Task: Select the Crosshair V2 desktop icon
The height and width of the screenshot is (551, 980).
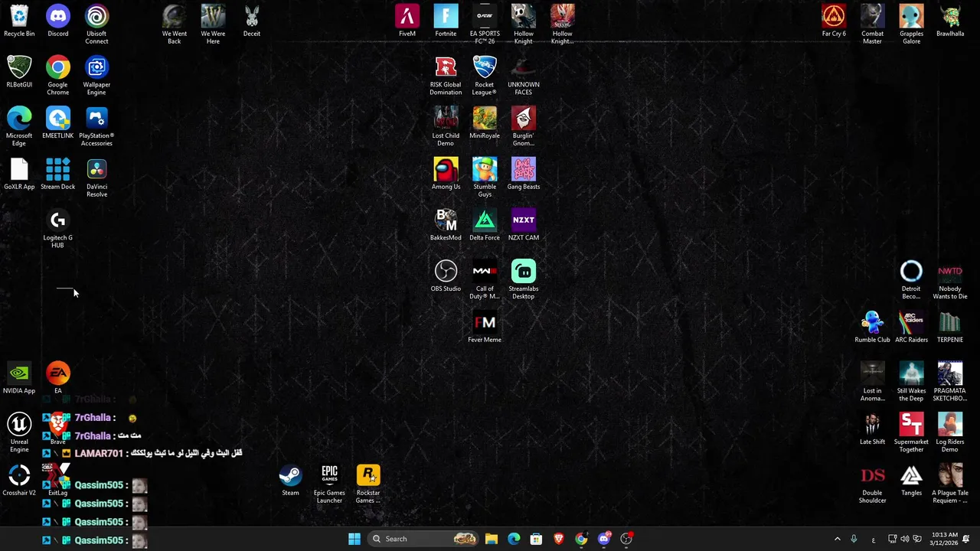Action: pos(19,481)
